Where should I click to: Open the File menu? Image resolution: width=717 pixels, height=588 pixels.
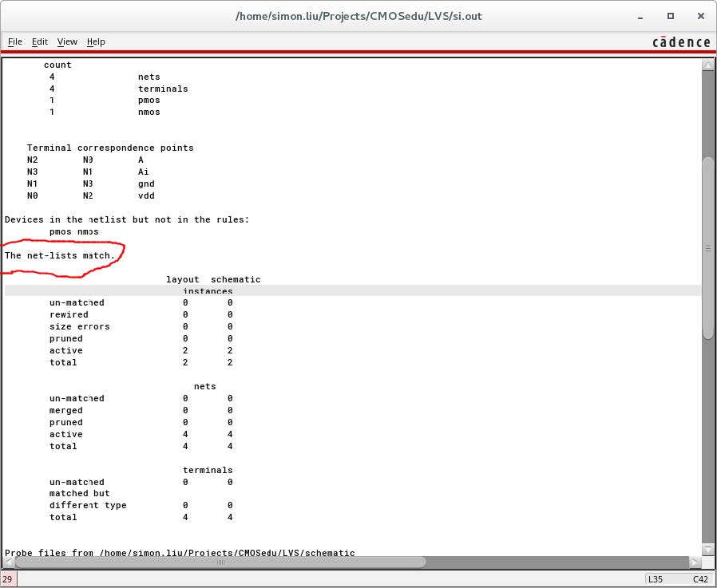point(14,41)
